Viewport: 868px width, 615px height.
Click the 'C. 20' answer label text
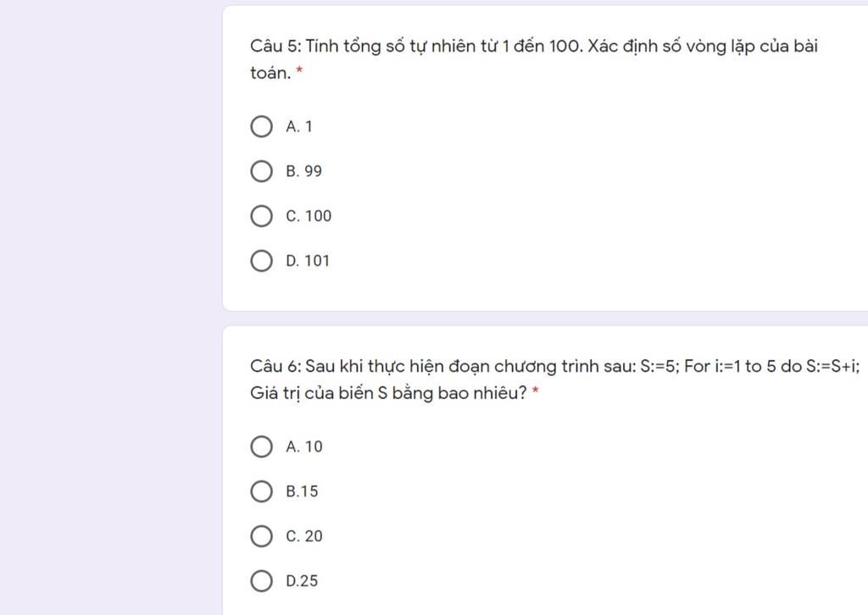[304, 536]
